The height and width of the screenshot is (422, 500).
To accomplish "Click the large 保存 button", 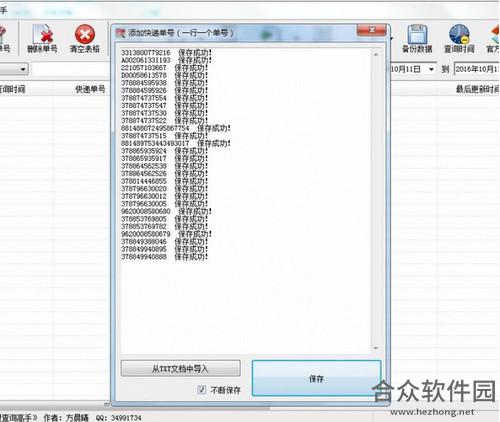I will (316, 378).
